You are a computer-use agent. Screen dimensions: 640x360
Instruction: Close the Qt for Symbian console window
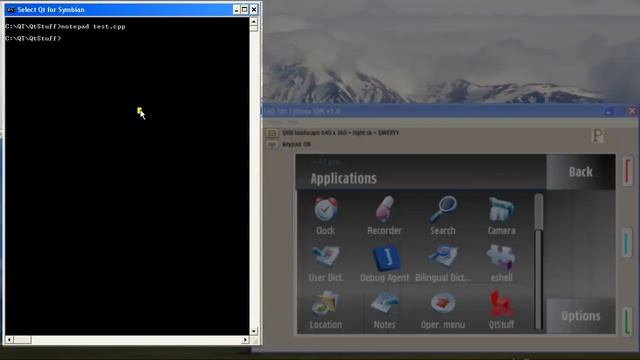(254, 9)
